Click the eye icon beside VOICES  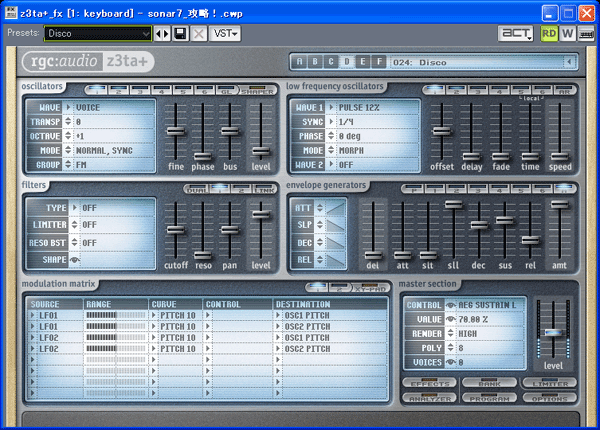click(x=451, y=362)
